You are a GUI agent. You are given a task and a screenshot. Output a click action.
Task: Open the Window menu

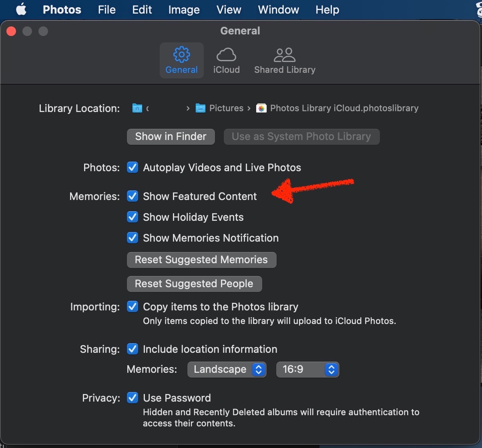278,10
